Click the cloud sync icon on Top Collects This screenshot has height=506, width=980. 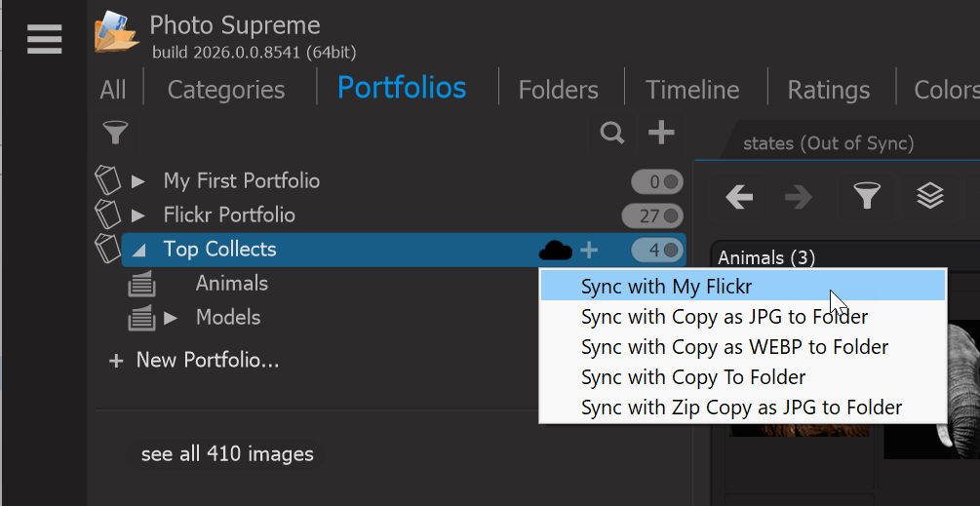point(555,250)
